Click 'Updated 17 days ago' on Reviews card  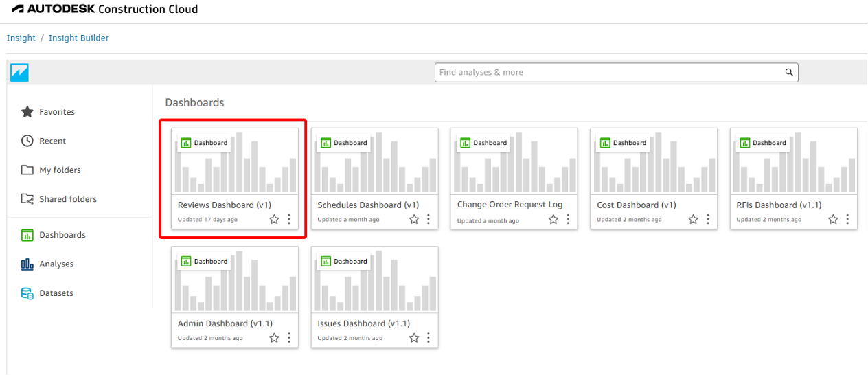[x=207, y=220]
